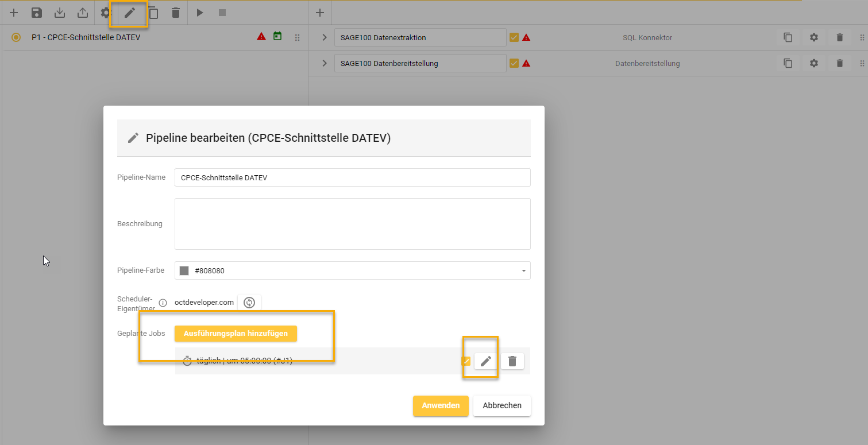Delete the SAGE100 Datenextraktion step
The height and width of the screenshot is (445, 868).
click(x=839, y=37)
